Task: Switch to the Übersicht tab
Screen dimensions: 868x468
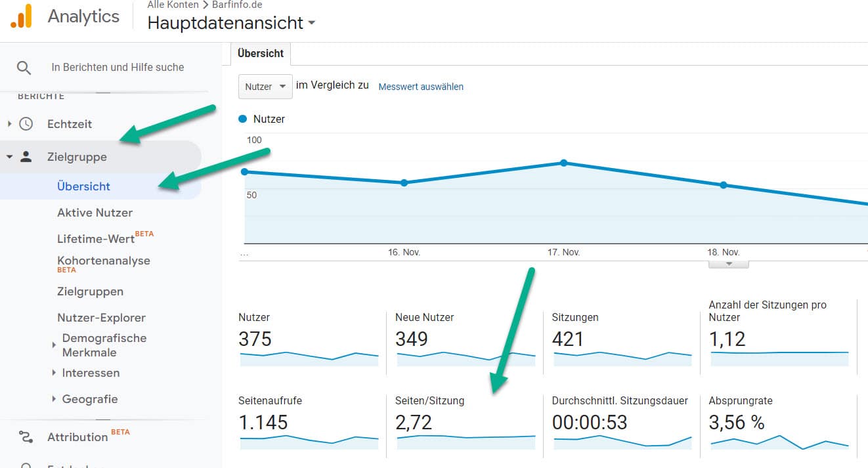Action: [x=261, y=54]
